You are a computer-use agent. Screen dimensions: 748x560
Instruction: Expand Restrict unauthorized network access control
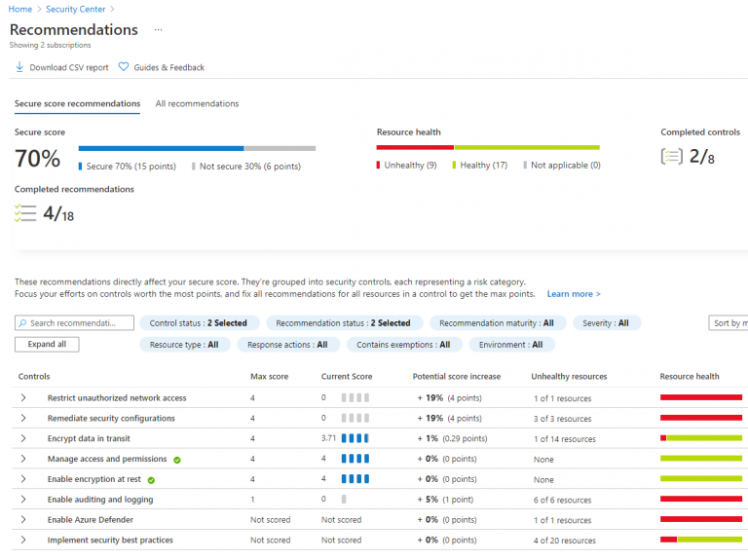pos(23,397)
